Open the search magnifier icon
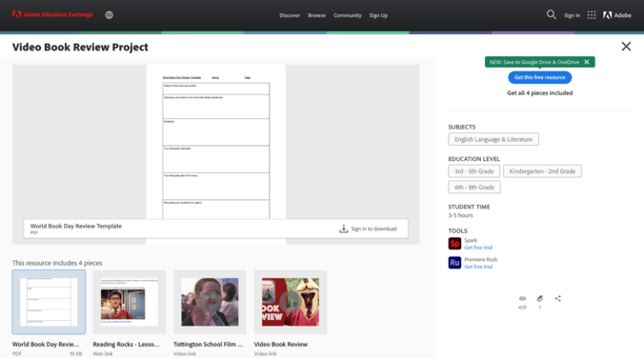The width and height of the screenshot is (644, 358). coord(552,15)
